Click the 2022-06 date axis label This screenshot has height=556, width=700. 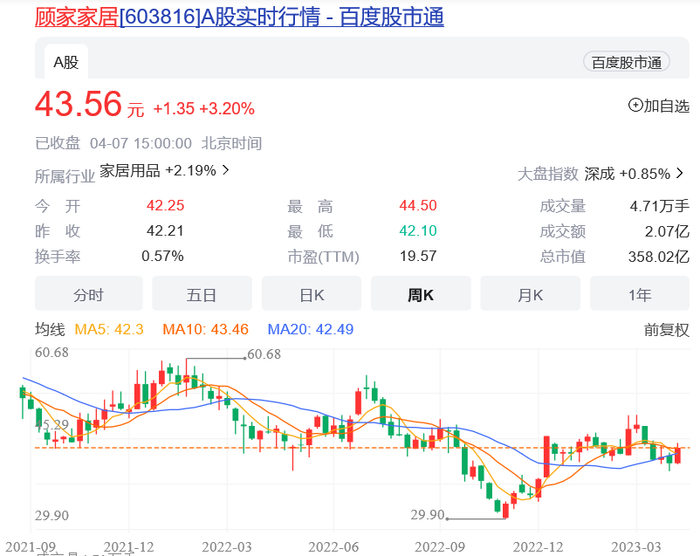333,547
